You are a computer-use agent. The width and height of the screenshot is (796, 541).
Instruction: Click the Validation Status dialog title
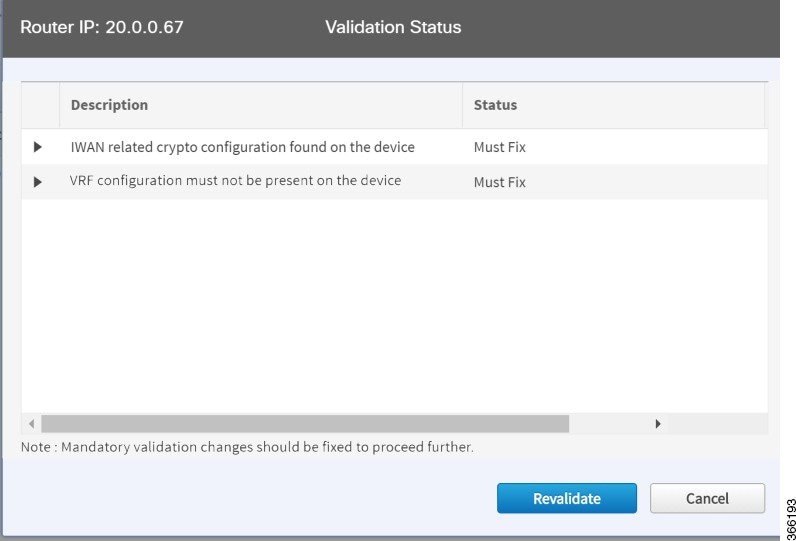tap(393, 27)
